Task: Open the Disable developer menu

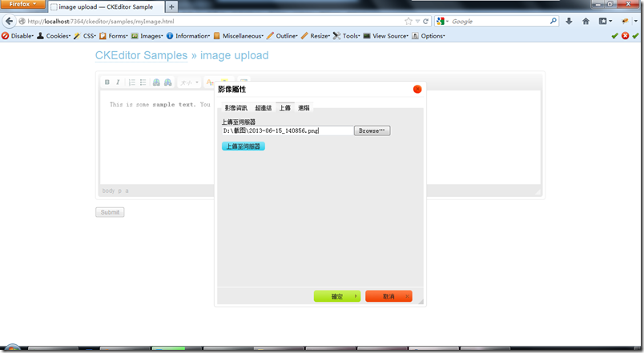Action: (x=18, y=36)
